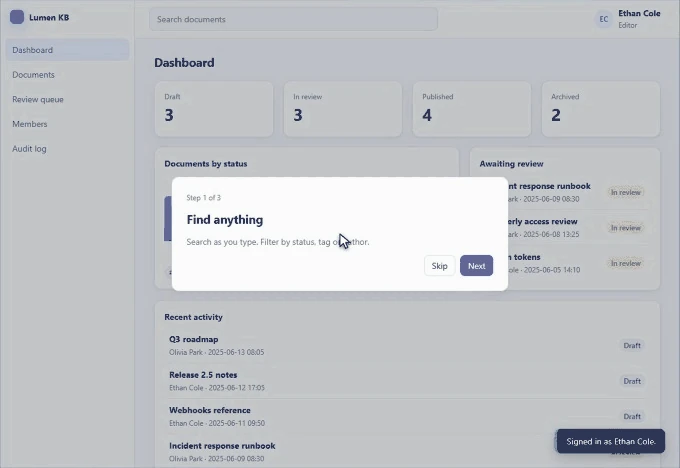Click the In review badge dated 2025-06-05
The width and height of the screenshot is (680, 468).
(x=625, y=263)
